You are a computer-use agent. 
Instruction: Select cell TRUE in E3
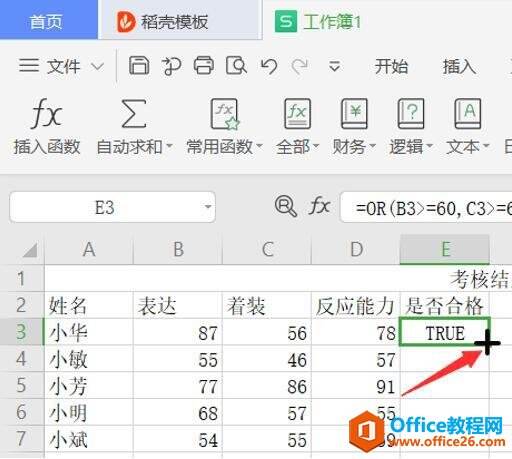(x=445, y=332)
